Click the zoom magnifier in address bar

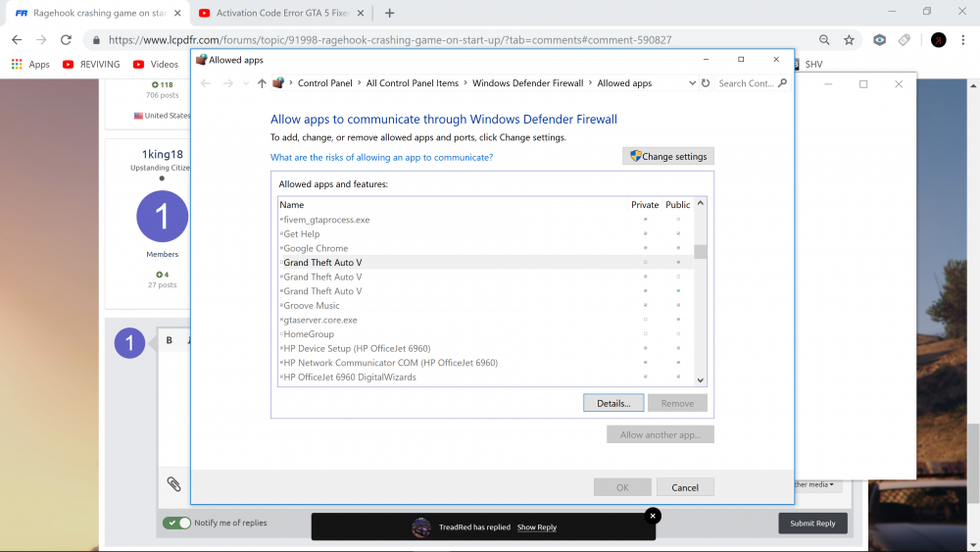(824, 40)
